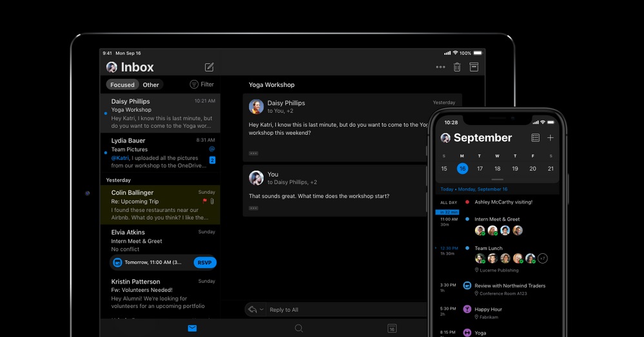644x337 pixels.
Task: Tap the compose new email icon
Action: point(209,67)
